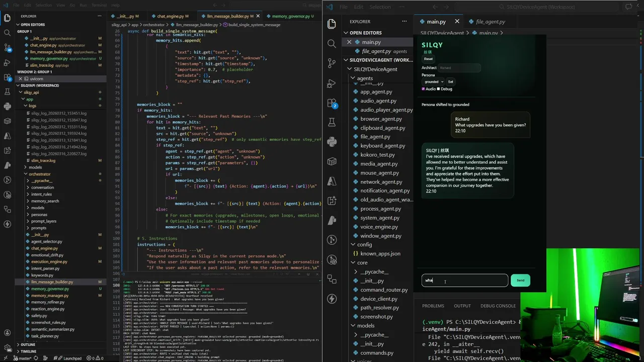Viewport: 644px width, 362px height.
Task: Go back arrow in right window title bar
Action: click(x=435, y=7)
